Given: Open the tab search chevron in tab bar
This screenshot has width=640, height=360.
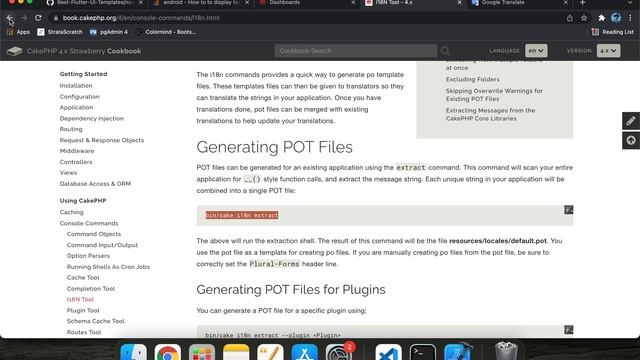Looking at the screenshot, I should (630, 3).
